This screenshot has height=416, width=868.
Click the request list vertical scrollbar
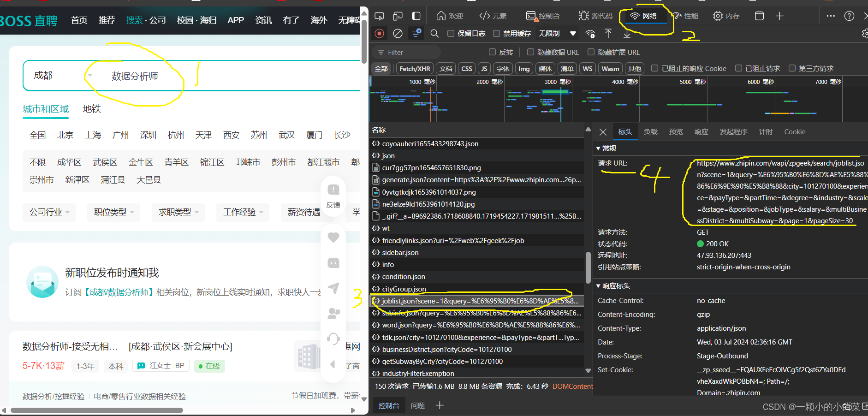click(588, 267)
